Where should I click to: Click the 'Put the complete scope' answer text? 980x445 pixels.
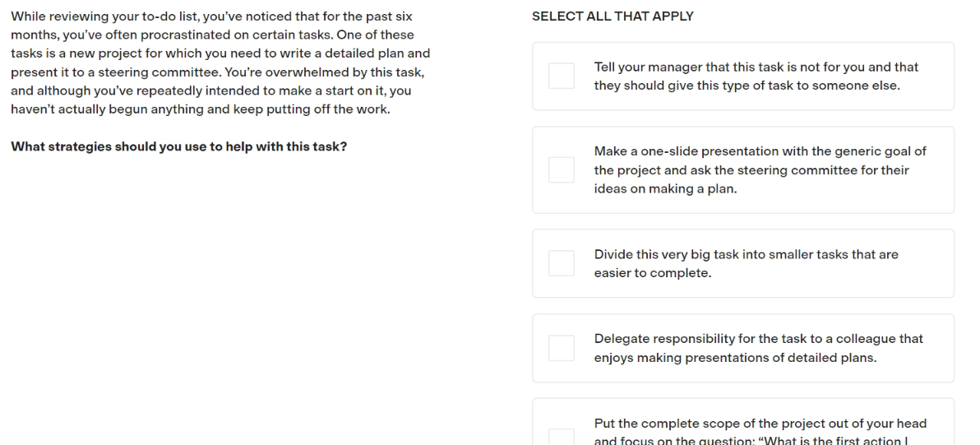point(760,431)
